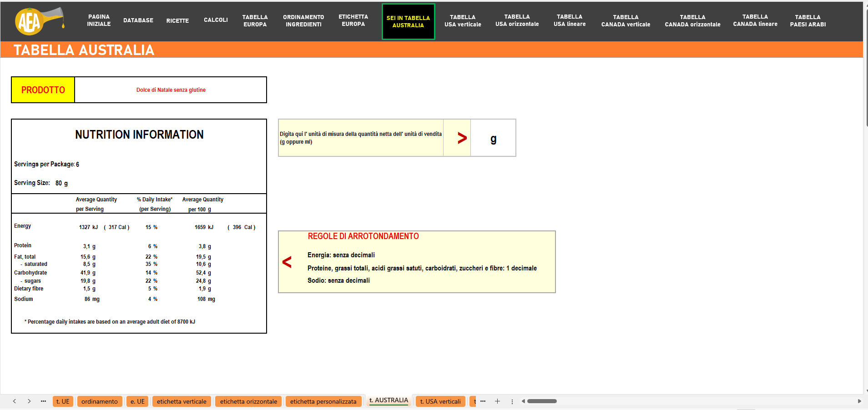Open ETICHETTA EUROPA
Screen dimensions: 868x410
coord(353,20)
